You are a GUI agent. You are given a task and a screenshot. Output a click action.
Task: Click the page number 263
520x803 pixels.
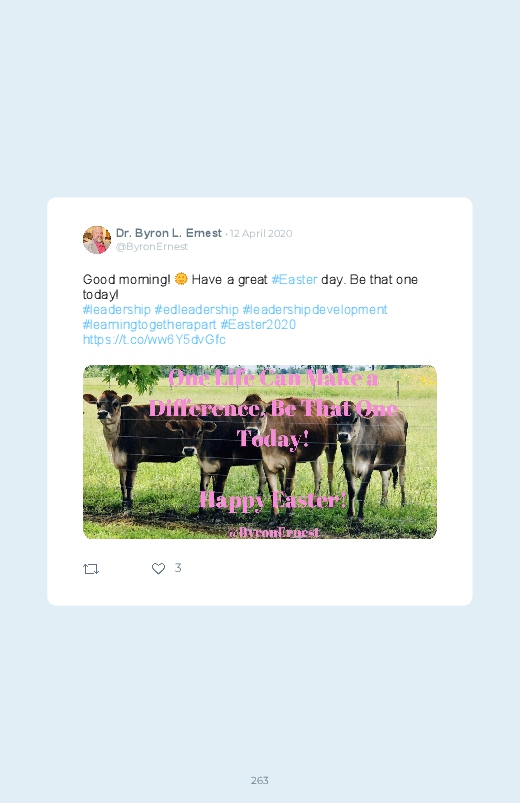coord(260,780)
